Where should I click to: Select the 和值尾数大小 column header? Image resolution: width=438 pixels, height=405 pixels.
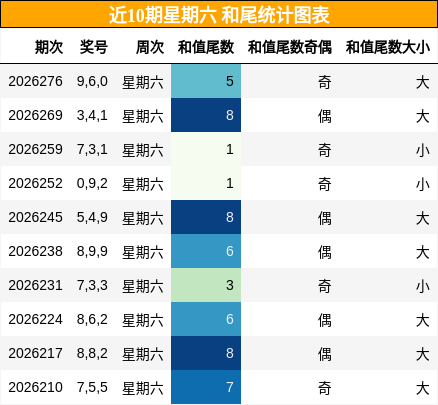point(388,47)
